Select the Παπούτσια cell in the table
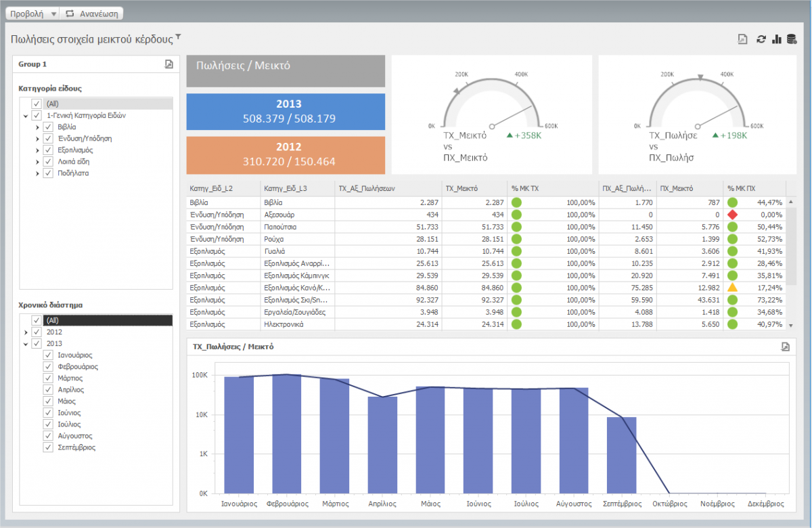This screenshot has width=812, height=528. point(297,227)
